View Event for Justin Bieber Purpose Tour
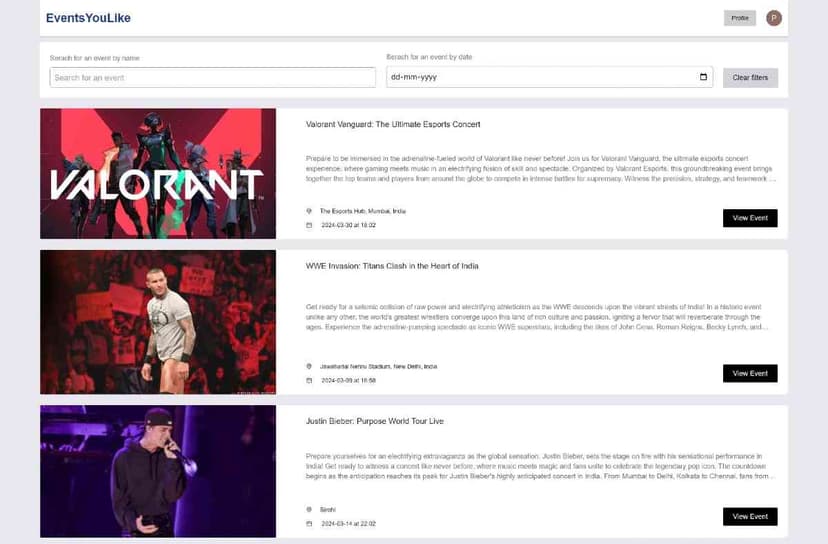The image size is (828, 544). [x=749, y=516]
